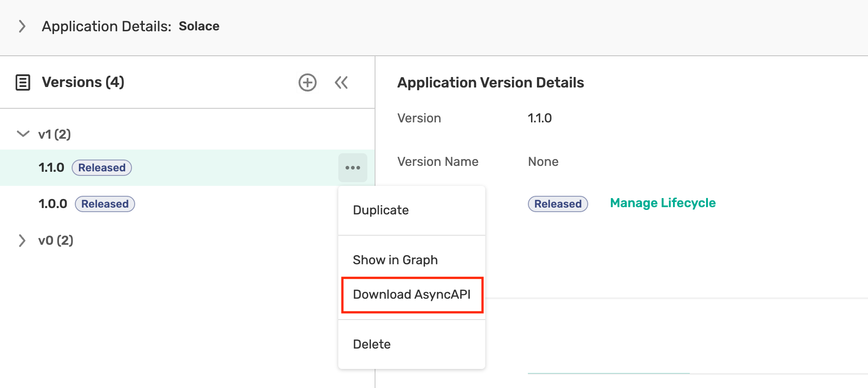868x388 pixels.
Task: Expand the v0 (2) version group
Action: [22, 240]
